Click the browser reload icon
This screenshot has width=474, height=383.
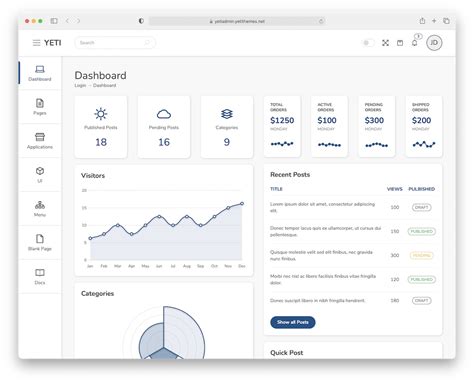[321, 21]
